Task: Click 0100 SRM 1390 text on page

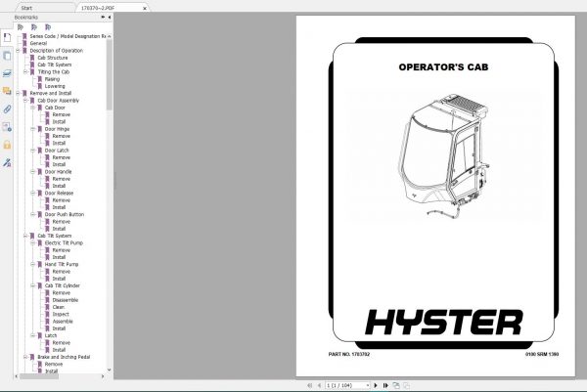Action: (542, 354)
